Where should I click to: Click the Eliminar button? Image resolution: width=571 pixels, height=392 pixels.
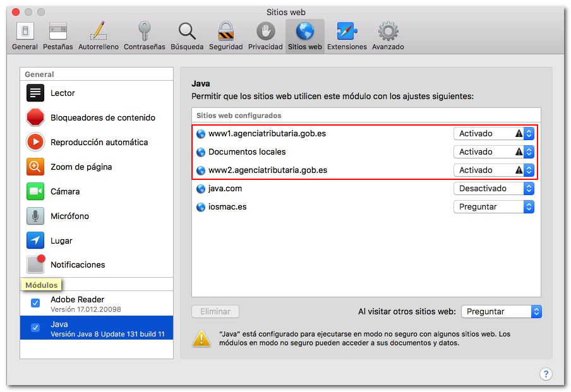point(215,312)
